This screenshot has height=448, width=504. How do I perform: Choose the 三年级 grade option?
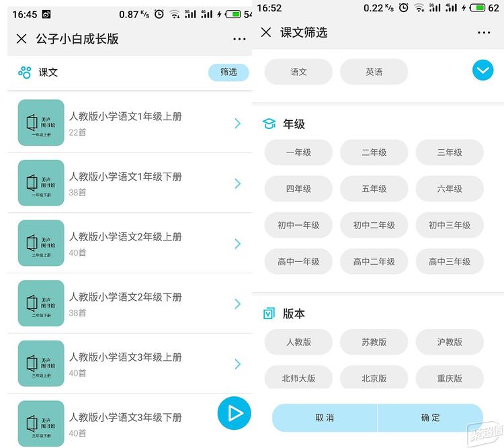(449, 152)
